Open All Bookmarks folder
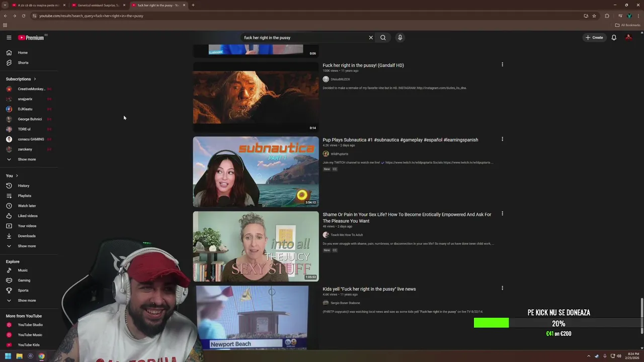This screenshot has height=362, width=644. [627, 25]
